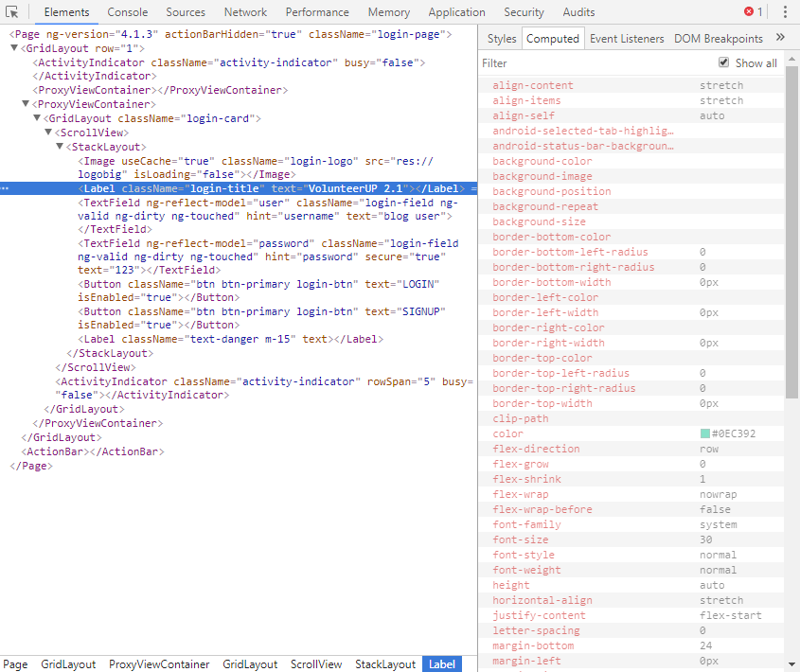Switch to the Styles sidebar tab
The image size is (800, 672).
502,39
